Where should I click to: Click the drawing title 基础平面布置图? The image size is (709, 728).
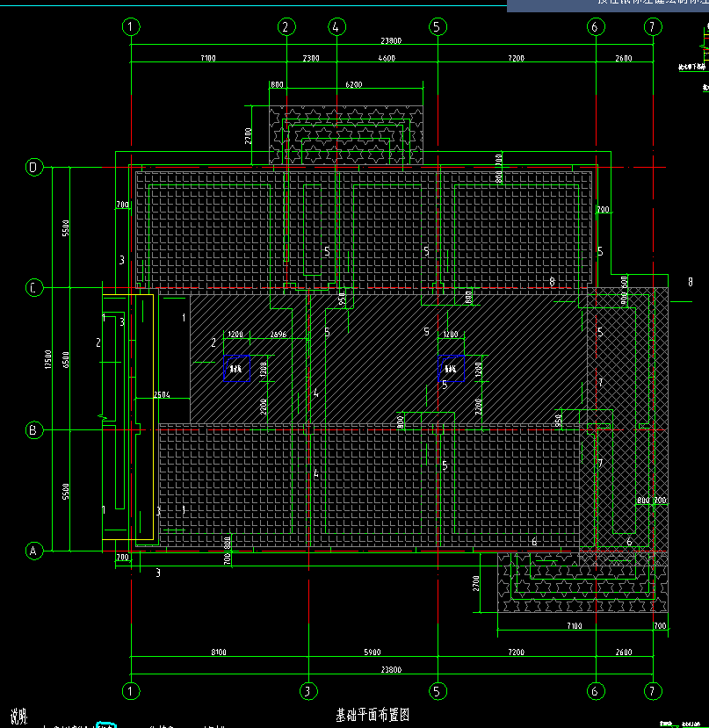(373, 715)
